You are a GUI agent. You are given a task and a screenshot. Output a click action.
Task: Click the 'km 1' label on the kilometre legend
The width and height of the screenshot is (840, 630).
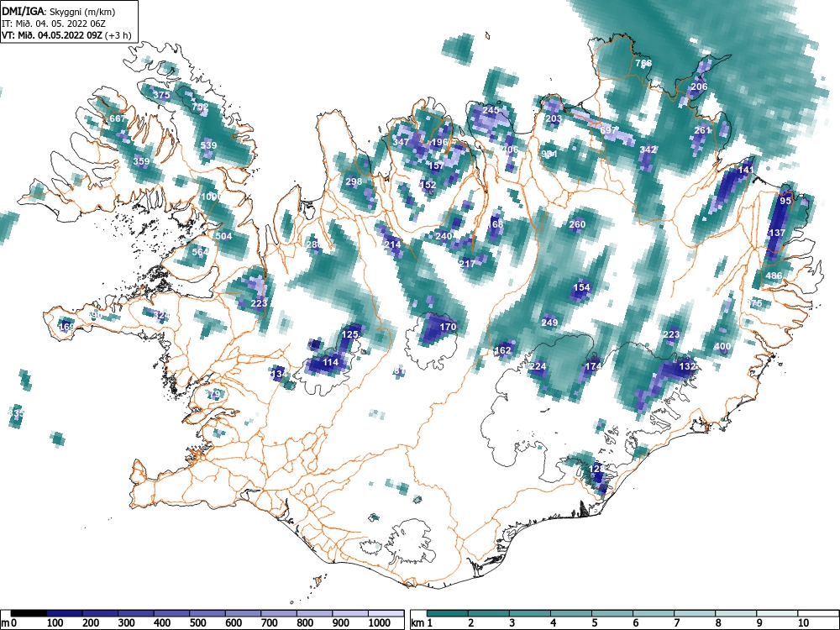click(x=421, y=623)
